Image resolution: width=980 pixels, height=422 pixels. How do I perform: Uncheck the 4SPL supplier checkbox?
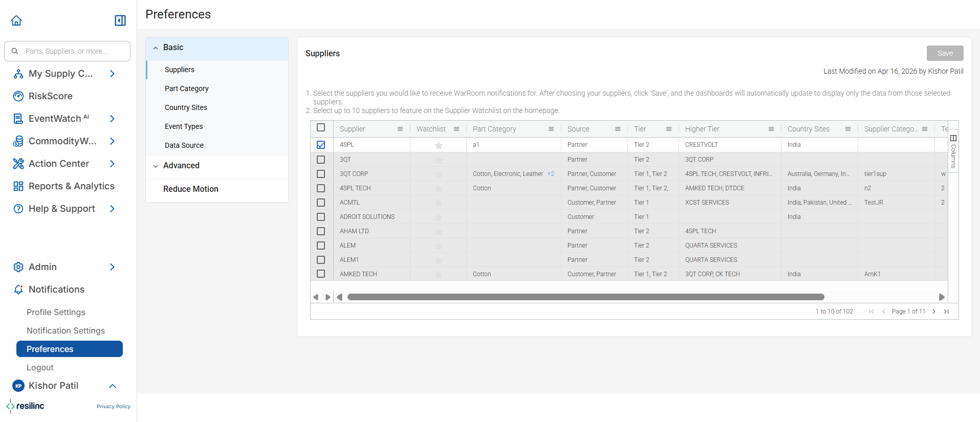click(x=321, y=145)
